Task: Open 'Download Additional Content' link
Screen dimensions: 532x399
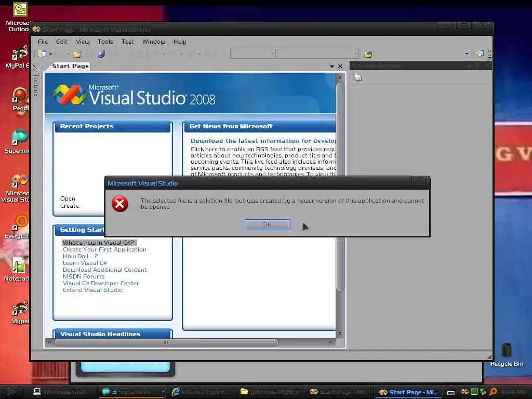Action: [x=105, y=270]
